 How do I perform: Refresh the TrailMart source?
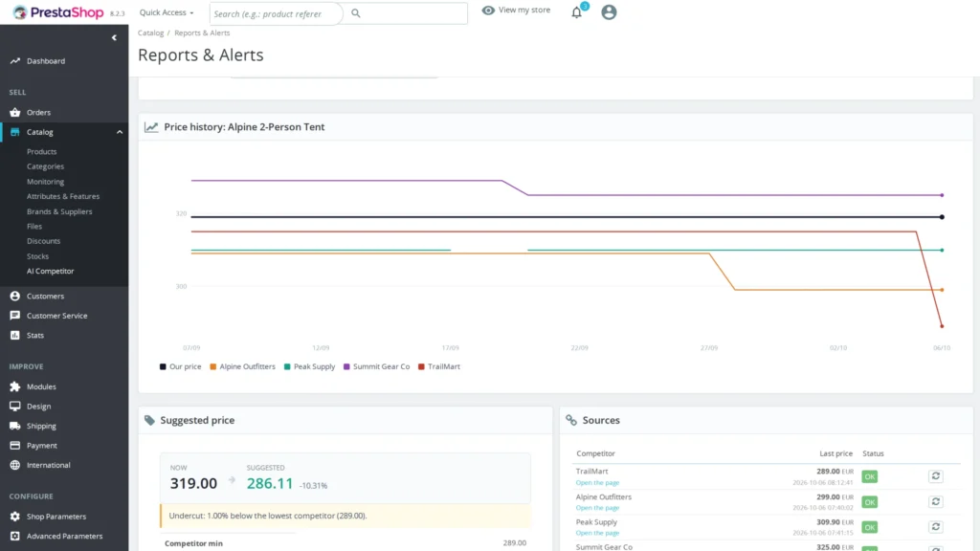pyautogui.click(x=936, y=476)
